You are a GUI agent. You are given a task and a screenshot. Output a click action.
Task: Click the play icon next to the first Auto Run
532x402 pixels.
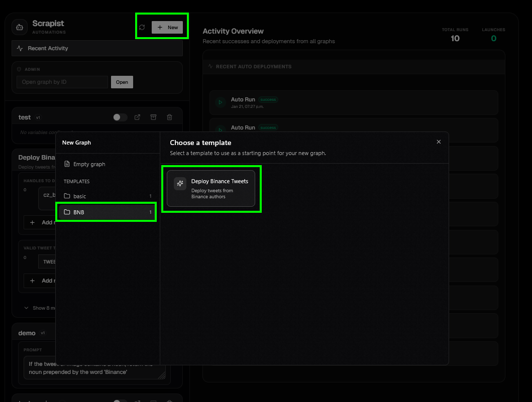point(220,102)
